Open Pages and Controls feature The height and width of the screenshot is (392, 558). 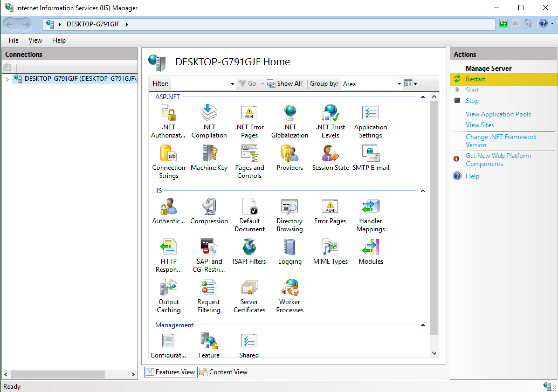pyautogui.click(x=249, y=161)
